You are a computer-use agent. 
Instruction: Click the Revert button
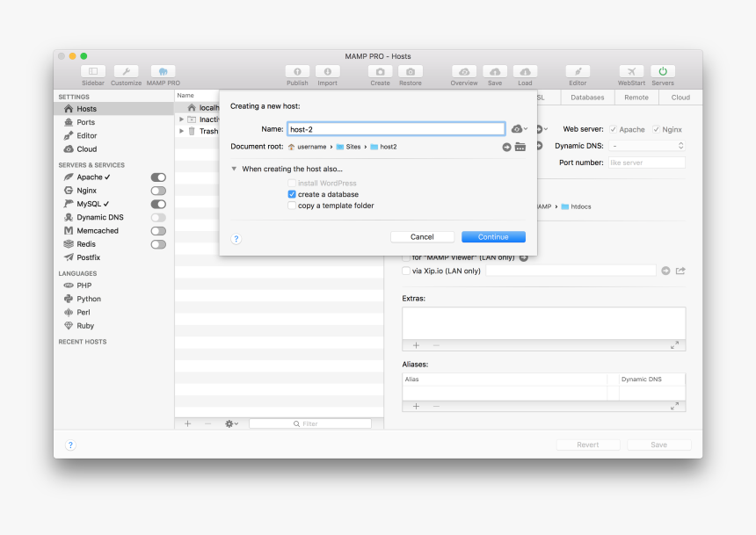[x=588, y=445]
